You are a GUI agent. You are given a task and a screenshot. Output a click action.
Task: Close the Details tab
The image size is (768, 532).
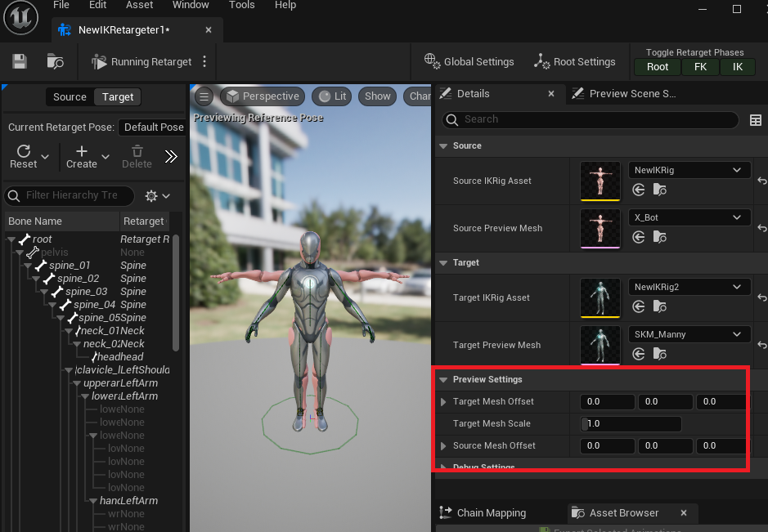coord(551,93)
